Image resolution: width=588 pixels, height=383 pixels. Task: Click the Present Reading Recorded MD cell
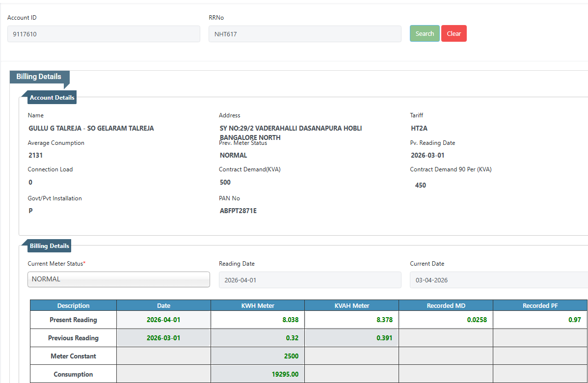[446, 320]
